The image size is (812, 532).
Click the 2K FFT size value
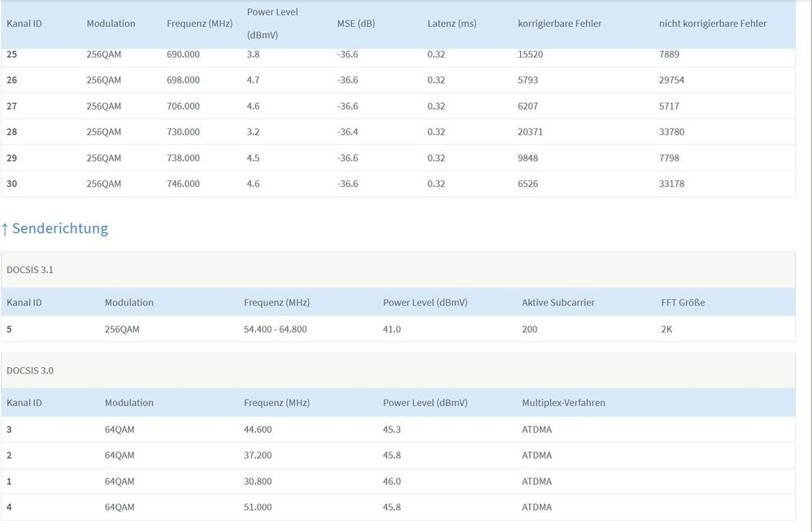pos(667,329)
